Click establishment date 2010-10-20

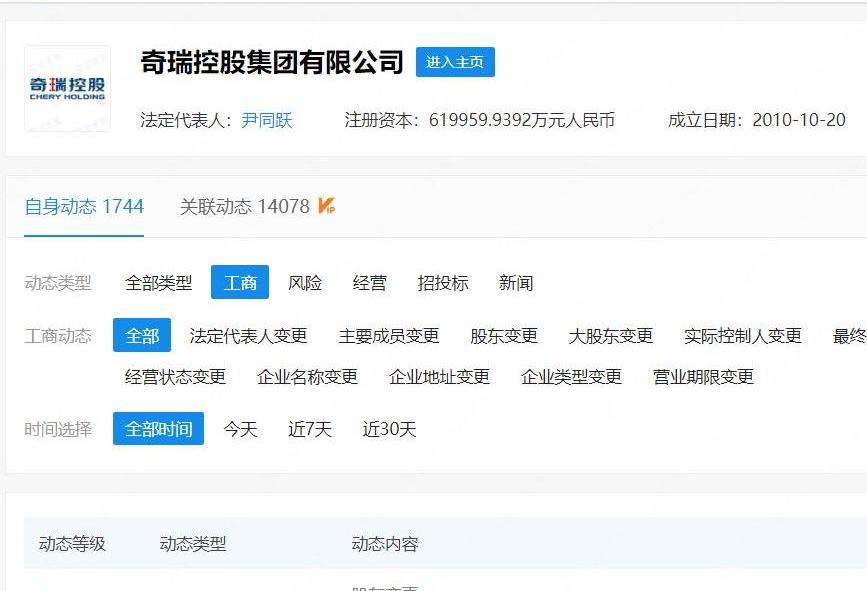point(799,120)
